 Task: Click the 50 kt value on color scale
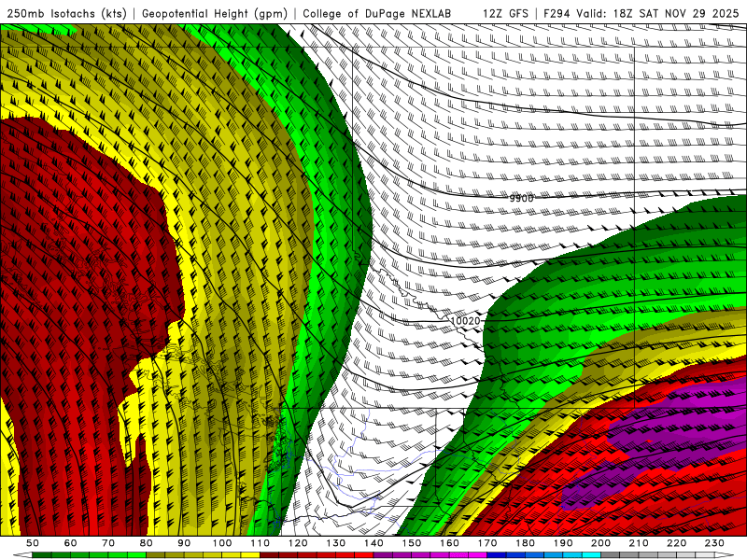point(33,543)
